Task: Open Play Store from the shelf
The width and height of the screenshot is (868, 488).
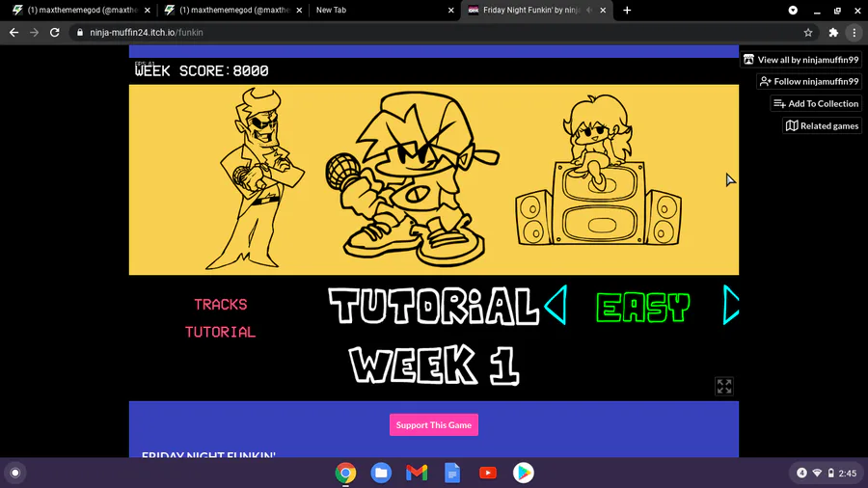Action: [523, 474]
